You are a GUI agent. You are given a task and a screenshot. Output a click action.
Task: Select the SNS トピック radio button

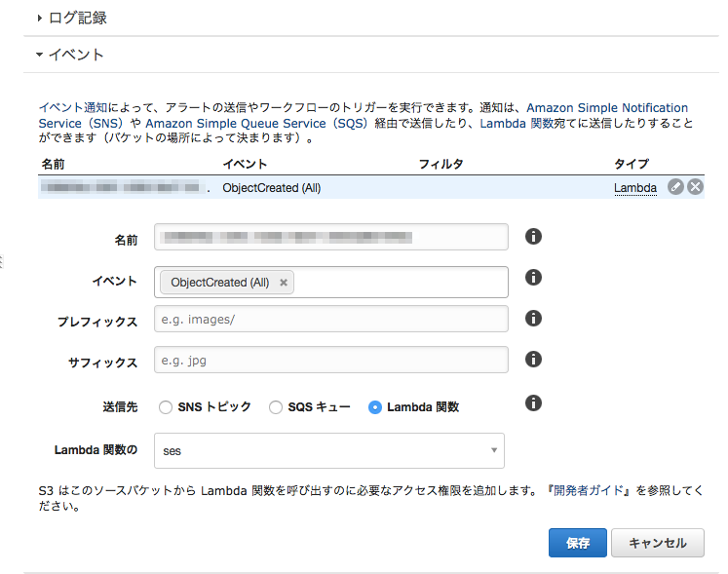pos(166,407)
